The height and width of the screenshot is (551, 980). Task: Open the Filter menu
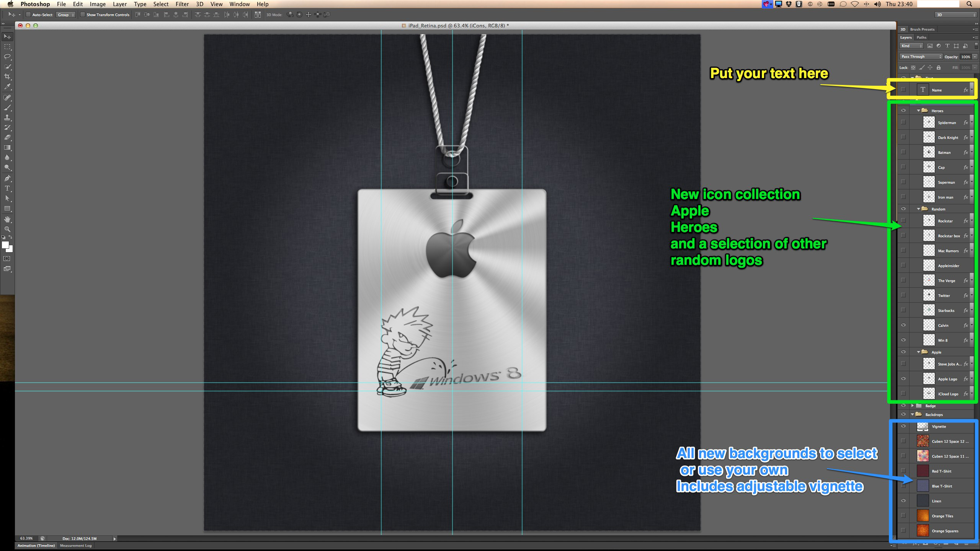click(x=182, y=4)
